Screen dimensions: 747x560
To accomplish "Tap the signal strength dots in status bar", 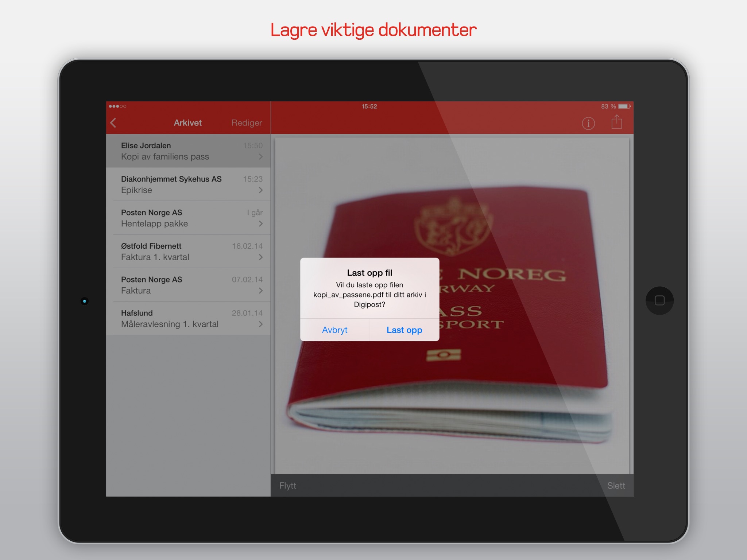I will click(x=117, y=106).
